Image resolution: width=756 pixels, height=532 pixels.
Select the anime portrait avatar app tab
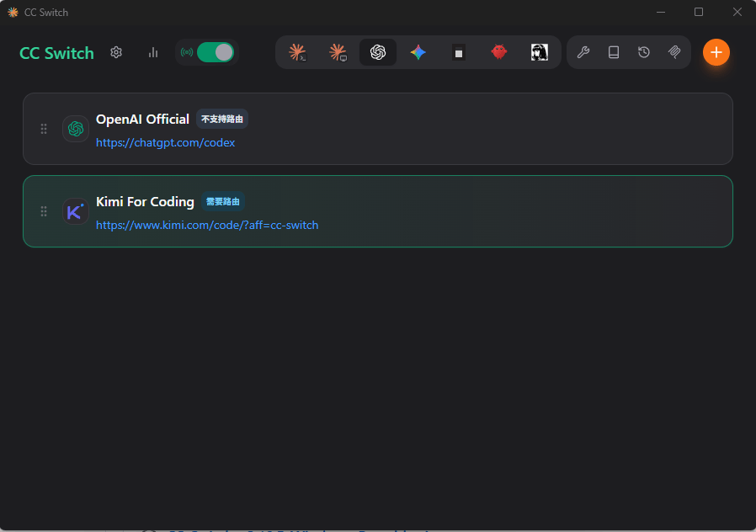coord(539,52)
